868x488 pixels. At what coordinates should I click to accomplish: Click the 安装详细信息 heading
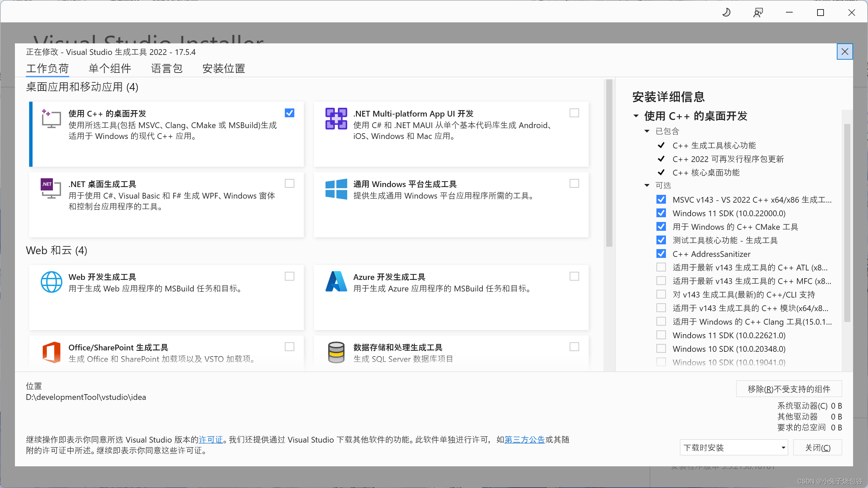668,97
